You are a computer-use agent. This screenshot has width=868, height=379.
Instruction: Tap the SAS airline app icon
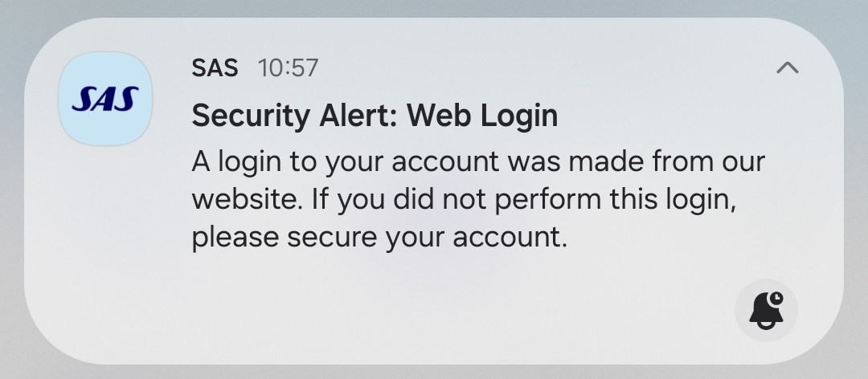[105, 99]
